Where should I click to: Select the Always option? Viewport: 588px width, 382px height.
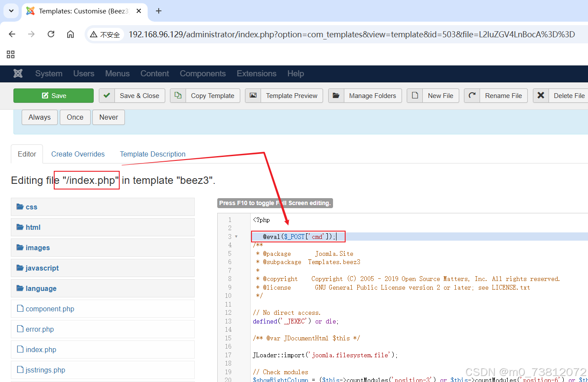pyautogui.click(x=39, y=117)
